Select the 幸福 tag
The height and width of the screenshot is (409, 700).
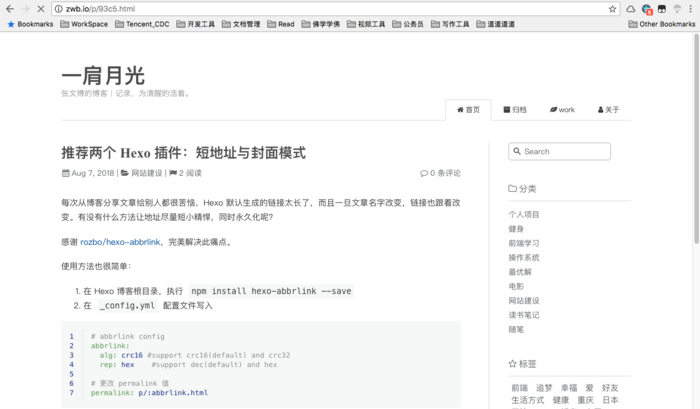click(569, 388)
